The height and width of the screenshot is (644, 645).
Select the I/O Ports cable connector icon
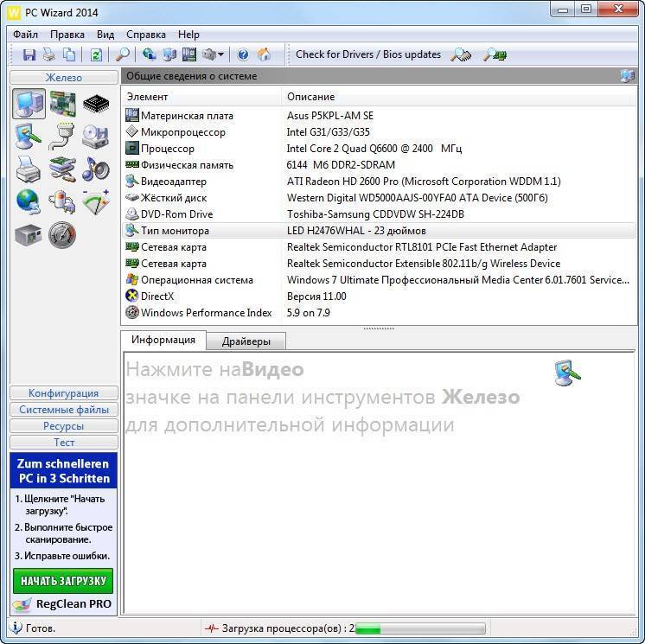tap(62, 136)
